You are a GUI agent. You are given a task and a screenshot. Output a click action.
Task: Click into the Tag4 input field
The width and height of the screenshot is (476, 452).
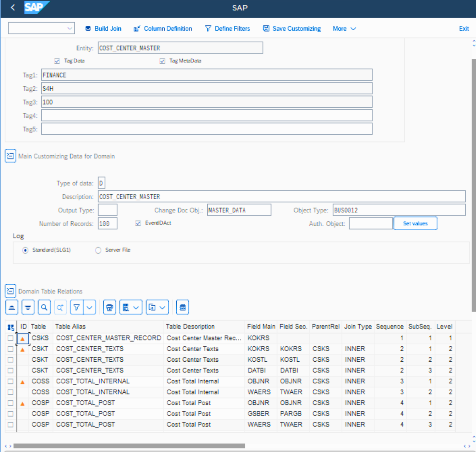click(x=207, y=115)
